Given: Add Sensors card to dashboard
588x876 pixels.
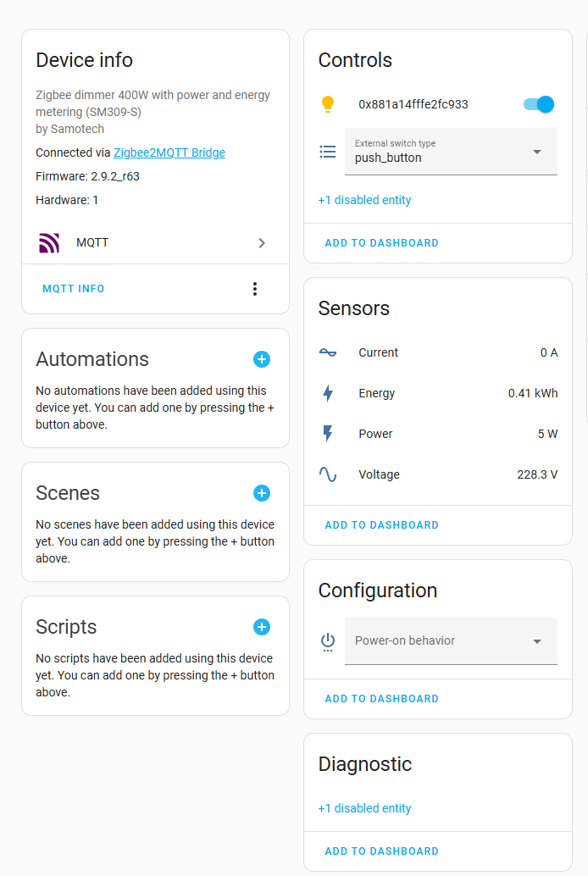Looking at the screenshot, I should point(382,525).
